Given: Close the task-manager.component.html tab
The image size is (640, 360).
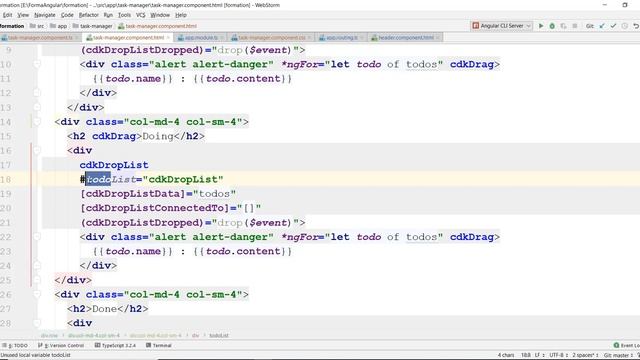Looking at the screenshot, I should coord(168,38).
